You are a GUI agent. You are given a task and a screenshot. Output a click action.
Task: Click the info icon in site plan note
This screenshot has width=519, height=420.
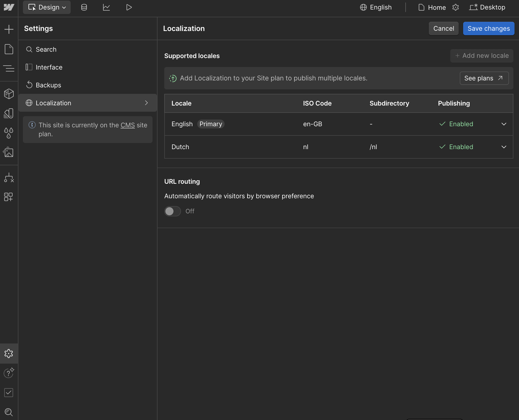click(32, 125)
